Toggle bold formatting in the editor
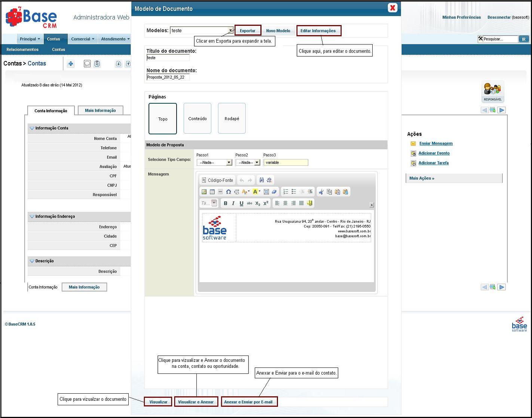This screenshot has height=418, width=532. 226,203
